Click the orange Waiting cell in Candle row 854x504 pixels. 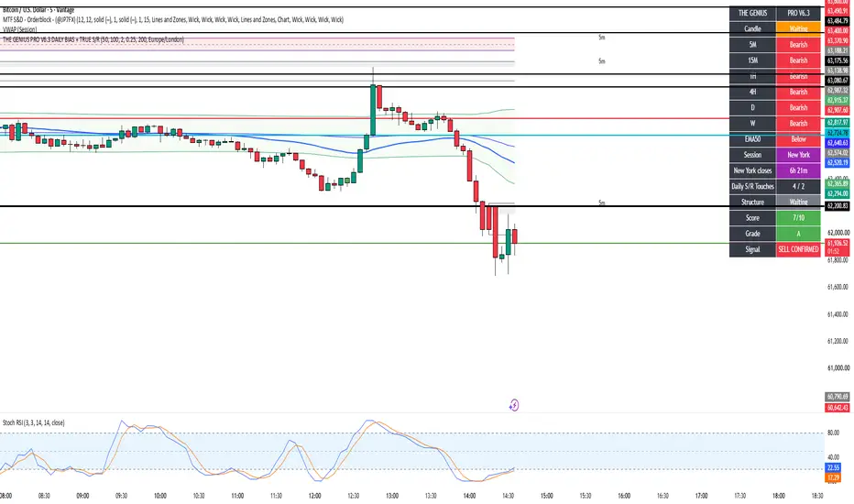point(798,29)
